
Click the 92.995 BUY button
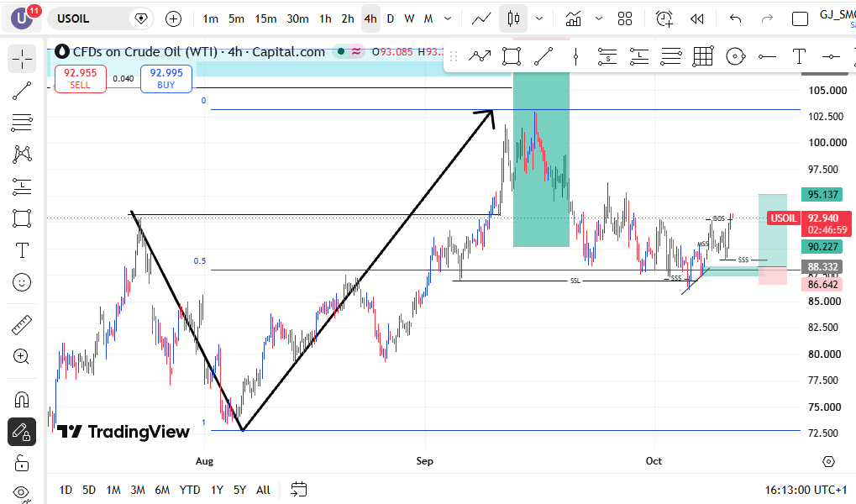point(166,79)
